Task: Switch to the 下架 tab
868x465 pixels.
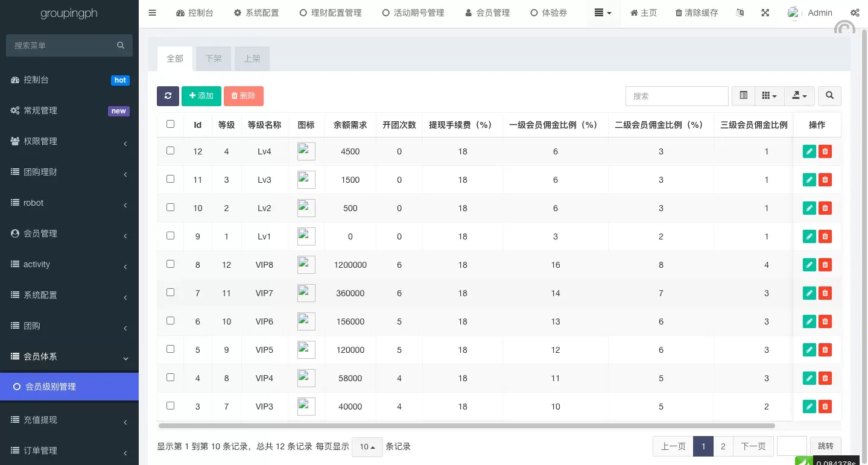Action: click(214, 59)
